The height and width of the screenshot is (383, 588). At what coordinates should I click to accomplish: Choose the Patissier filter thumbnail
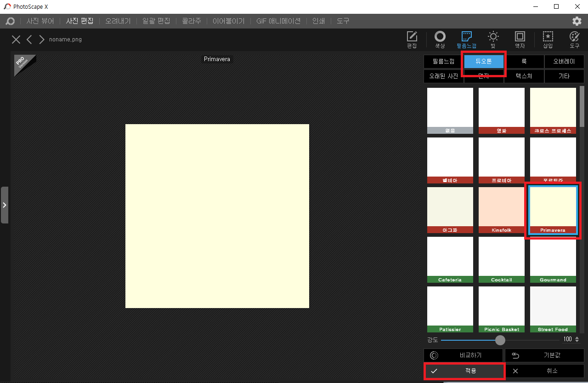[x=450, y=309]
